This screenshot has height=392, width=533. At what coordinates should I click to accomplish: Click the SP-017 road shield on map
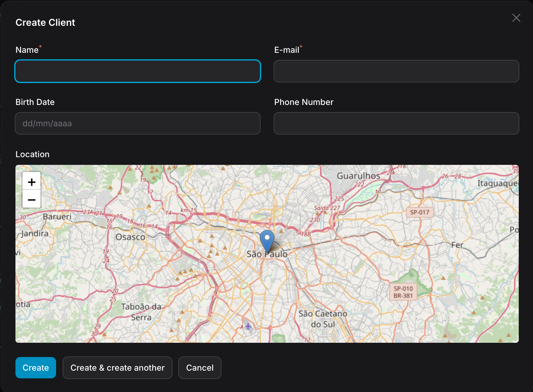419,212
